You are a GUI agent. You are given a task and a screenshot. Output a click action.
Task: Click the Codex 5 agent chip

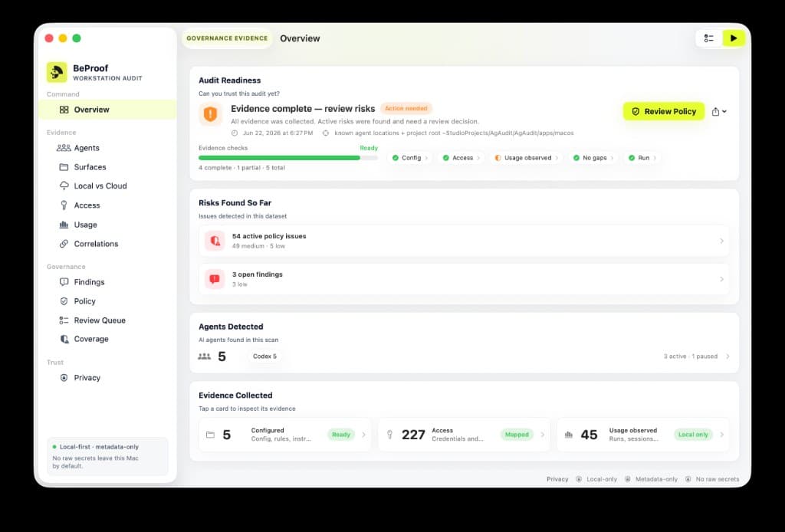[264, 356]
